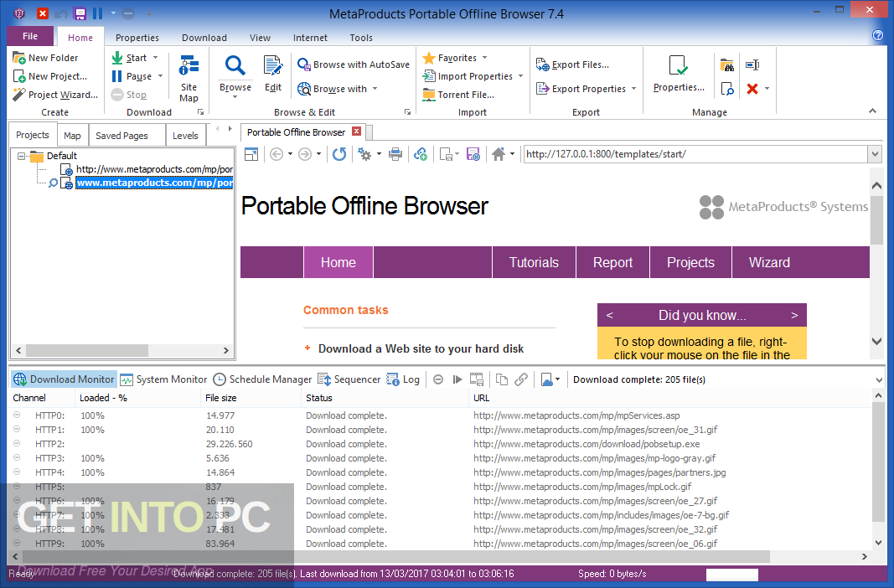Open the Report page link
Image resolution: width=894 pixels, height=588 pixels.
pyautogui.click(x=613, y=262)
